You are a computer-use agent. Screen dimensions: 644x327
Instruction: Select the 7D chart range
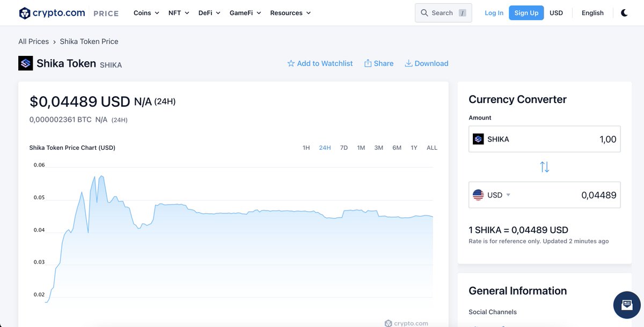pyautogui.click(x=344, y=148)
